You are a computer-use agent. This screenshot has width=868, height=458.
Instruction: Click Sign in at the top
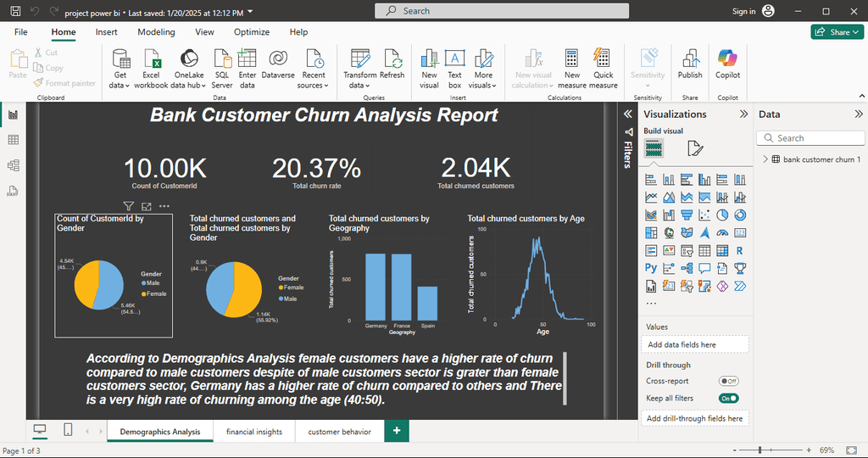743,11
